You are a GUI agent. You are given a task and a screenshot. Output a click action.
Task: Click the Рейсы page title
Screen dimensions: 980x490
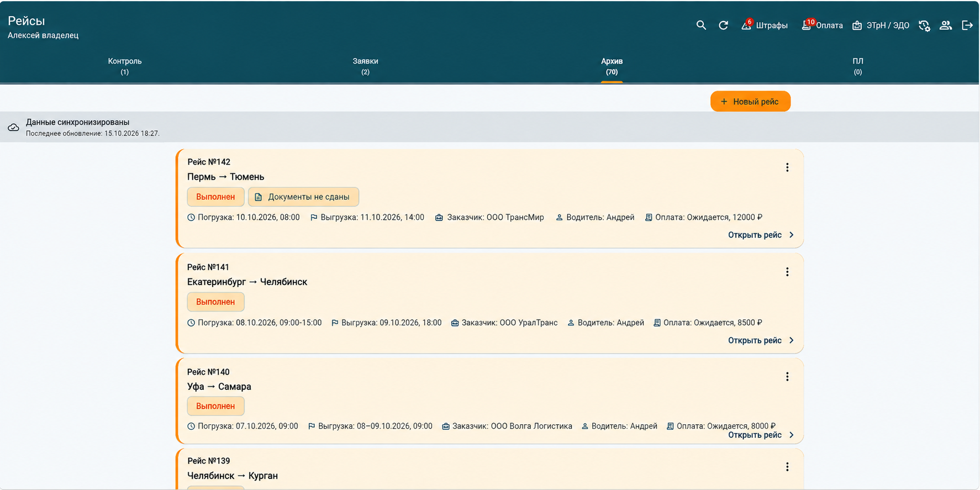click(26, 21)
